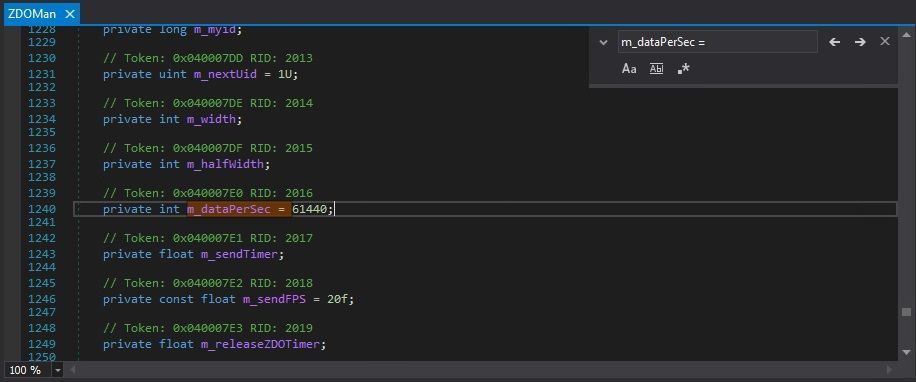The image size is (916, 382).
Task: Click m_width field on line 1234
Action: coord(211,119)
